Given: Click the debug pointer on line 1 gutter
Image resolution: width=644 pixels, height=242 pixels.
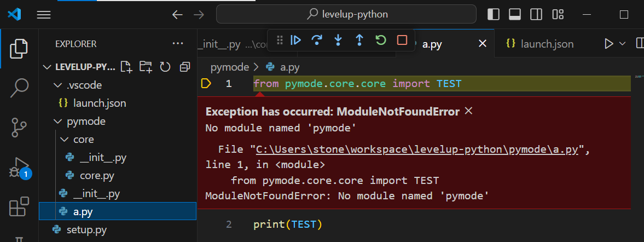Looking at the screenshot, I should [x=206, y=84].
